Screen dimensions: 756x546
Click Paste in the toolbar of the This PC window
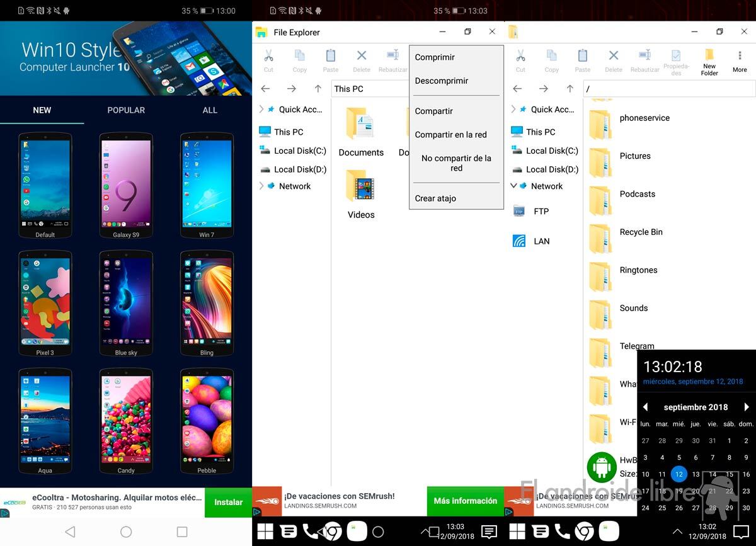[x=331, y=60]
